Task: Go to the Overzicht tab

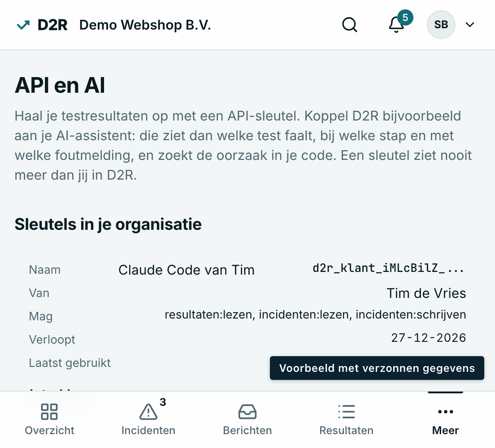Action: pos(50,420)
